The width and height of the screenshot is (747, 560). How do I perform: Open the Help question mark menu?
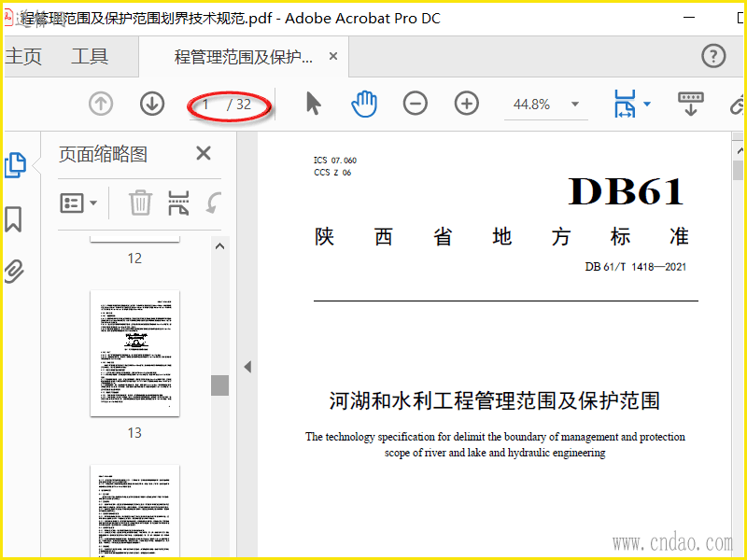[713, 56]
